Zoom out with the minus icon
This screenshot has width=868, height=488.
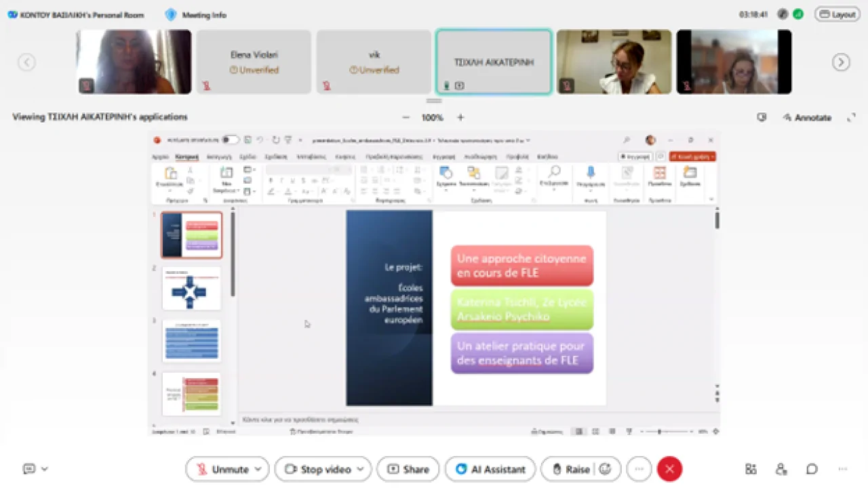click(x=406, y=117)
